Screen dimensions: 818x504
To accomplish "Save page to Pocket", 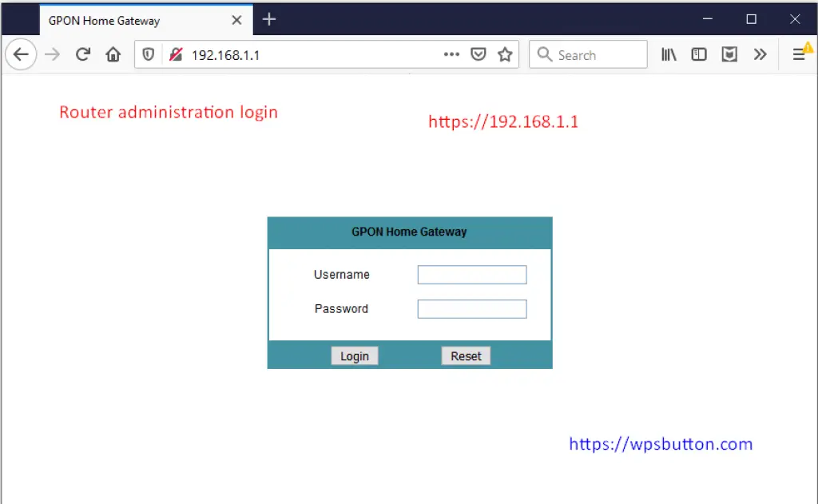I will 478,55.
